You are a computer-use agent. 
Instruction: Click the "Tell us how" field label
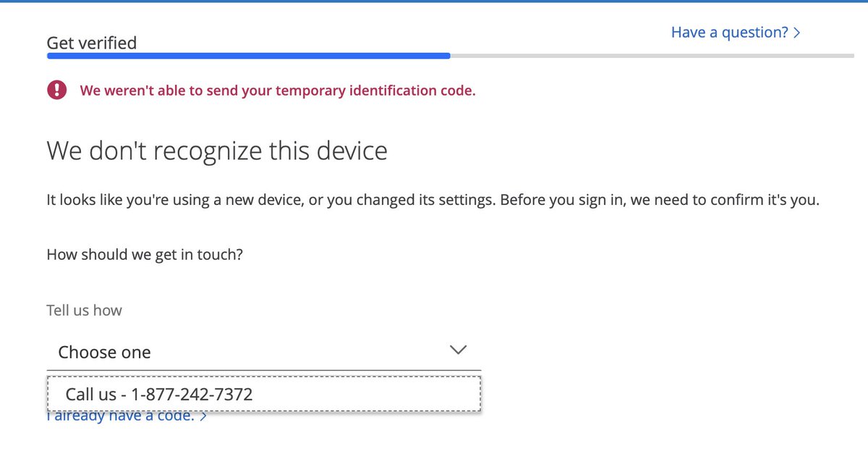[84, 310]
